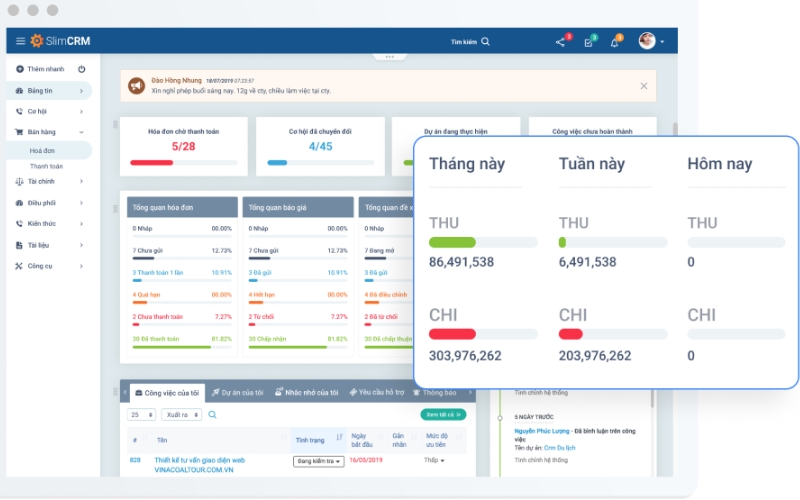Click the Xem tất cả button
Image resolution: width=800 pixels, height=500 pixels.
443,414
